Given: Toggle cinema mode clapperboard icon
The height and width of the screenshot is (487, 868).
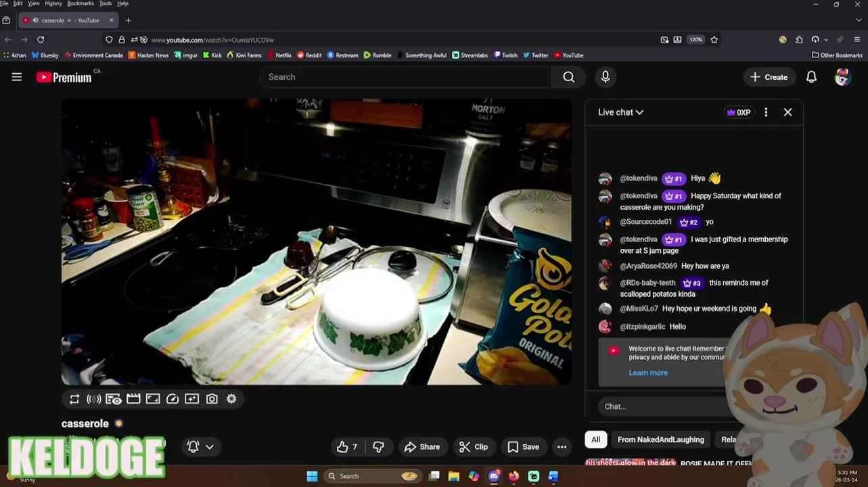Looking at the screenshot, I should tap(133, 399).
